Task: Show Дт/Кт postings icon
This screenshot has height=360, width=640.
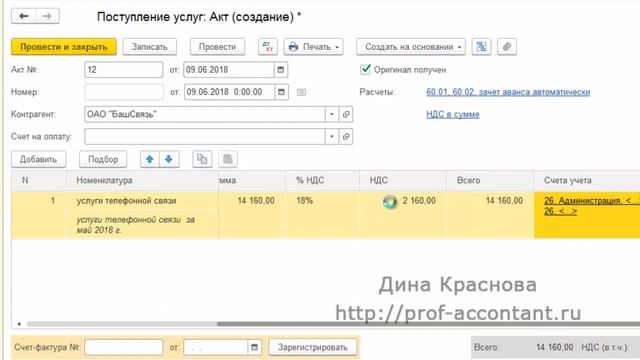Action: (268, 47)
